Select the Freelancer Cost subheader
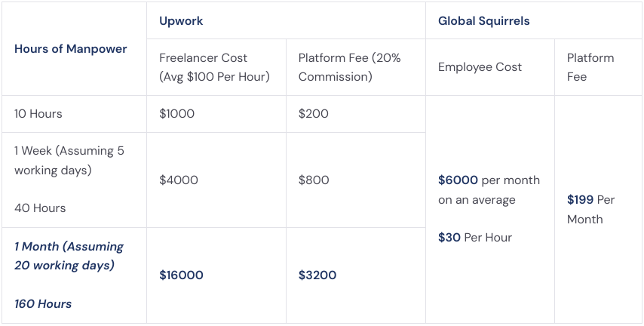The image size is (644, 326). point(214,67)
